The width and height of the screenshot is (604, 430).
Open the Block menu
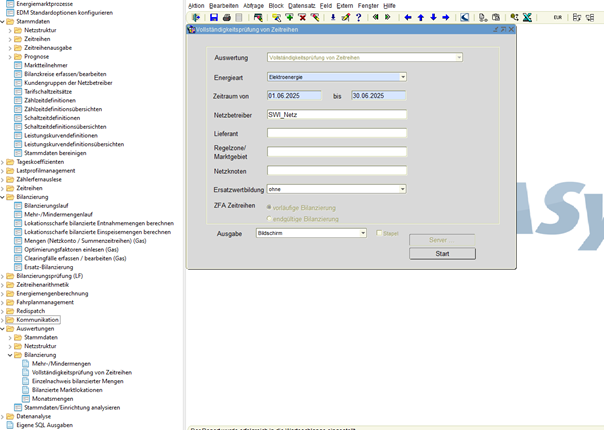coord(276,6)
